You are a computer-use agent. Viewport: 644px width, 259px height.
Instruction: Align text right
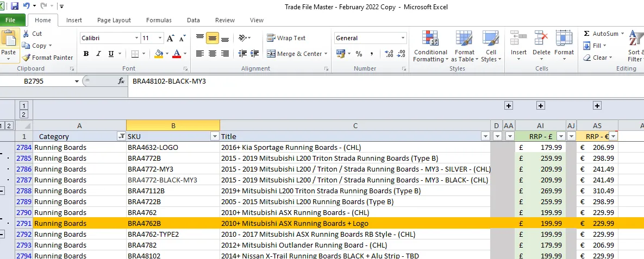pos(225,54)
